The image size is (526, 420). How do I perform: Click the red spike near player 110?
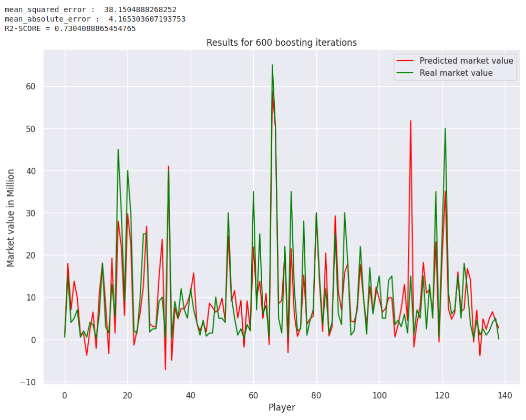pyautogui.click(x=411, y=122)
